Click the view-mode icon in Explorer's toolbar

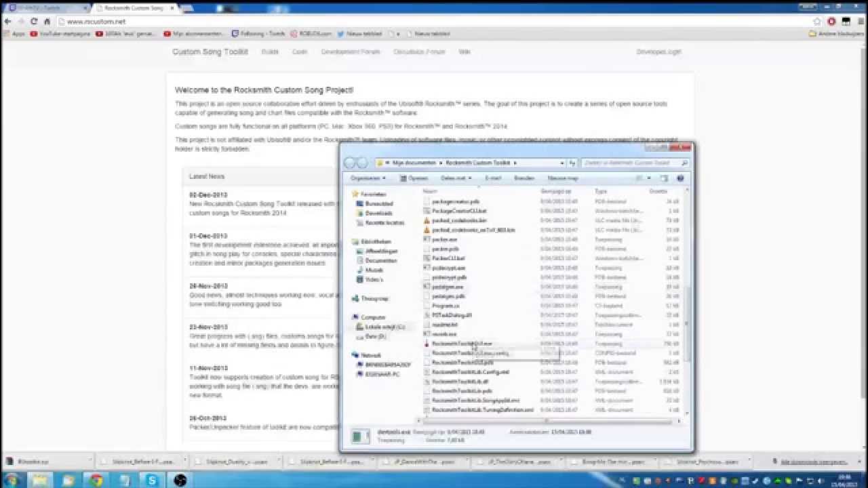[x=639, y=178]
